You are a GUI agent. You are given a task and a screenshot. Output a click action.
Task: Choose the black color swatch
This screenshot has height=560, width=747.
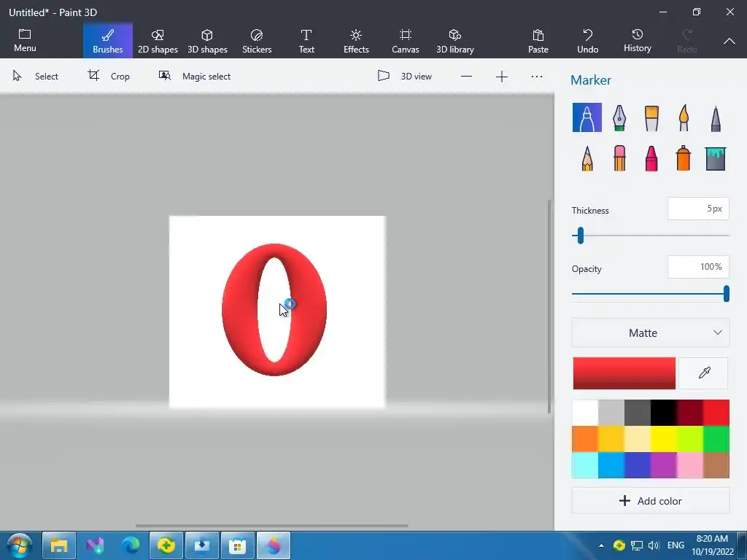click(x=664, y=413)
